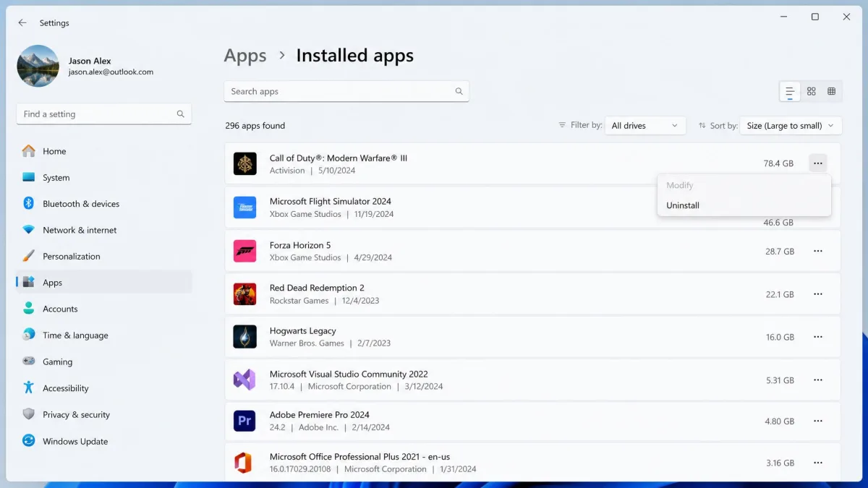Viewport: 868px width, 488px height.
Task: Click the Accounts person icon
Action: coord(29,309)
